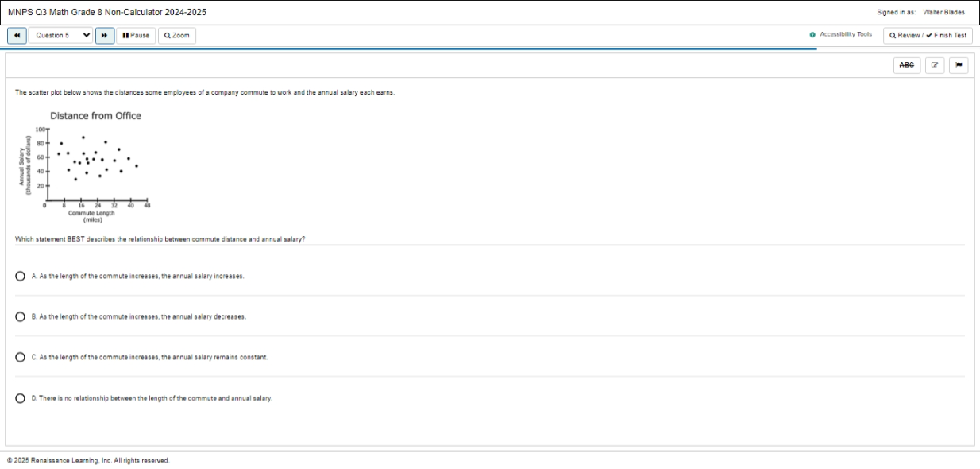980x469 pixels.
Task: Advance to the next question
Action: point(105,36)
